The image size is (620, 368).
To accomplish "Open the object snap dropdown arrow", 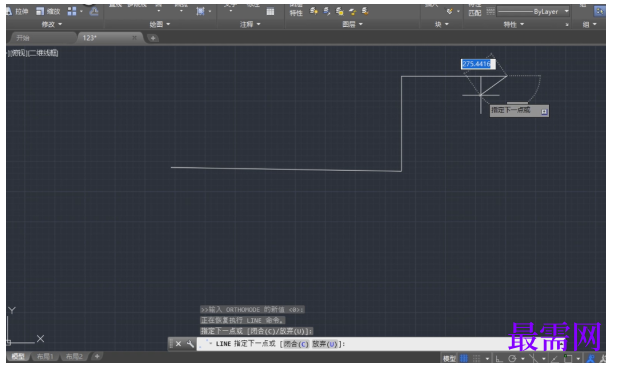I will (x=578, y=359).
